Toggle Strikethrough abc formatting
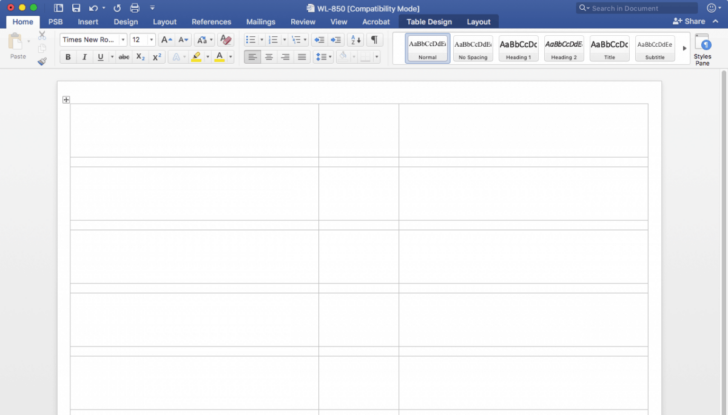 [124, 57]
